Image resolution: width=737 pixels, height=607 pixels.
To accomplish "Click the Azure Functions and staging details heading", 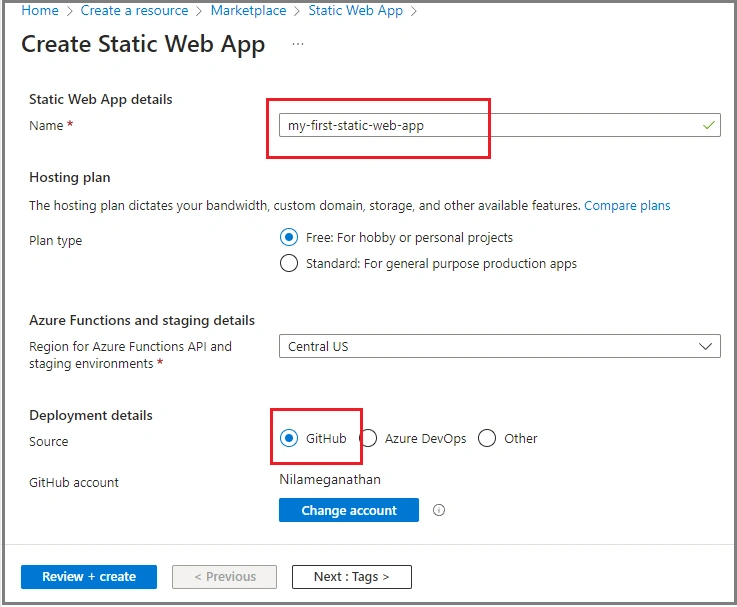I will [142, 320].
